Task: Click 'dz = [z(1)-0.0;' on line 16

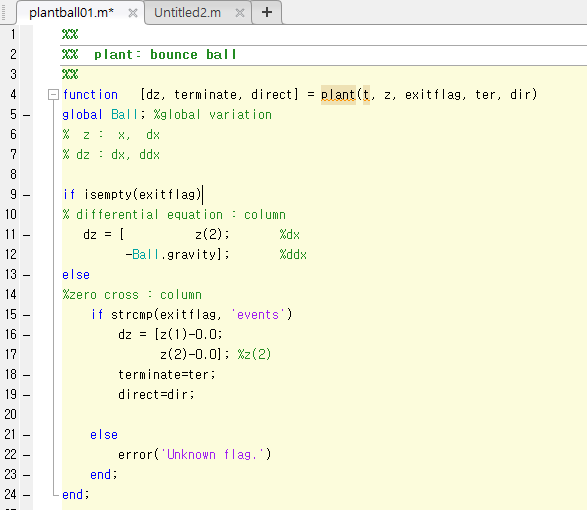Action: pos(170,335)
